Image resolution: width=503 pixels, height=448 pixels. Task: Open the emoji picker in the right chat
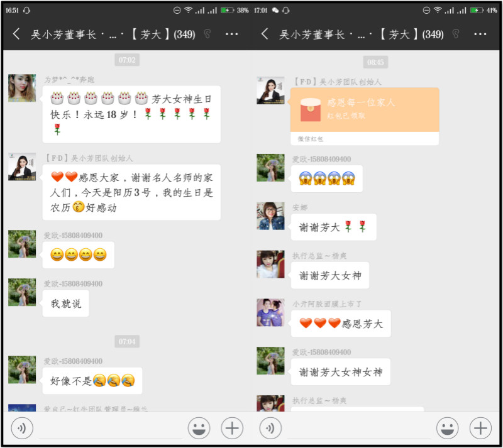tap(447, 429)
